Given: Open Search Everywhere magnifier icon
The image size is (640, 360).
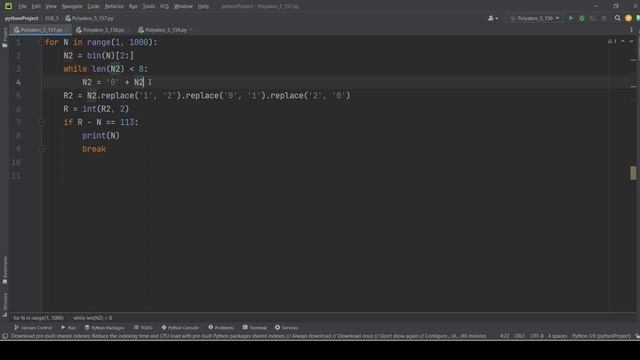Looking at the screenshot, I should [618, 18].
